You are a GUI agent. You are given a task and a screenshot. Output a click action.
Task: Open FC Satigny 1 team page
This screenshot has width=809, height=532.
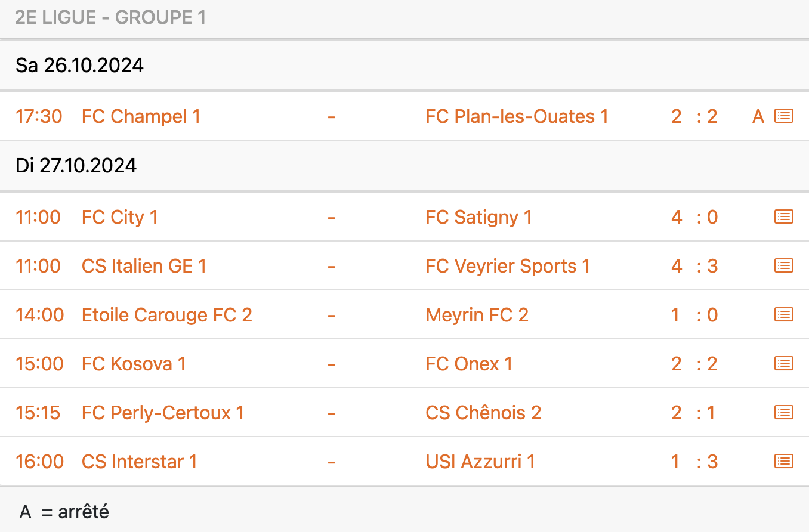click(478, 217)
